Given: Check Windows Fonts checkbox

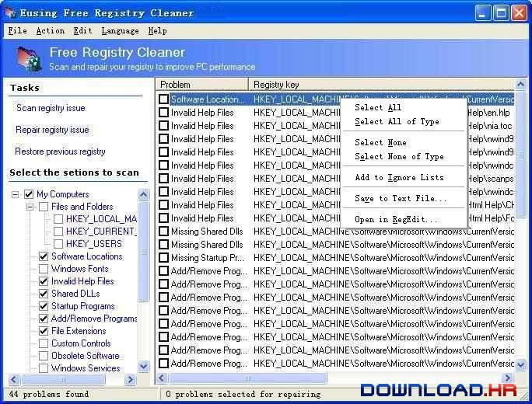Looking at the screenshot, I should pos(44,269).
